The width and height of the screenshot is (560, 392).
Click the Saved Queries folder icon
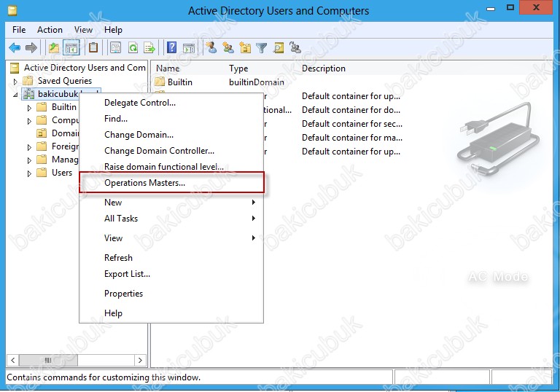click(x=28, y=81)
